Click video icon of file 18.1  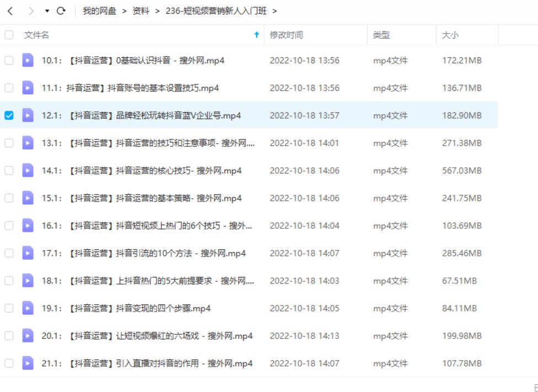[28, 281]
